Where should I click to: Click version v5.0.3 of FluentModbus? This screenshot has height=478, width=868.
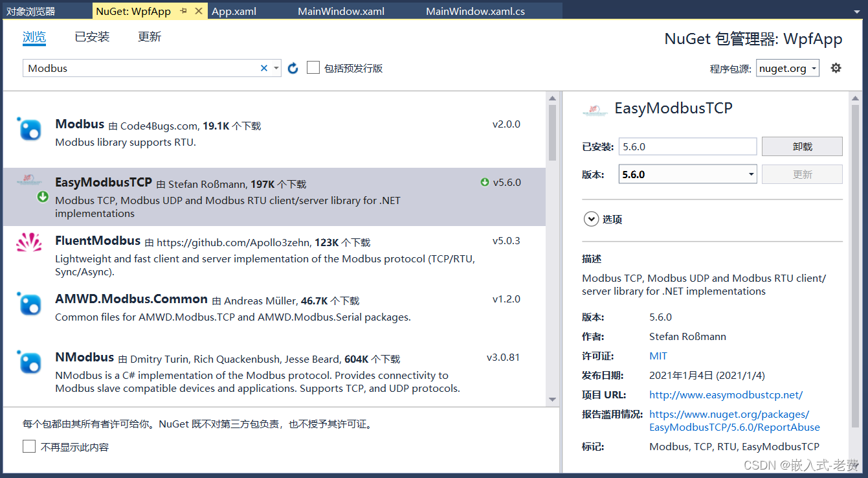[506, 241]
